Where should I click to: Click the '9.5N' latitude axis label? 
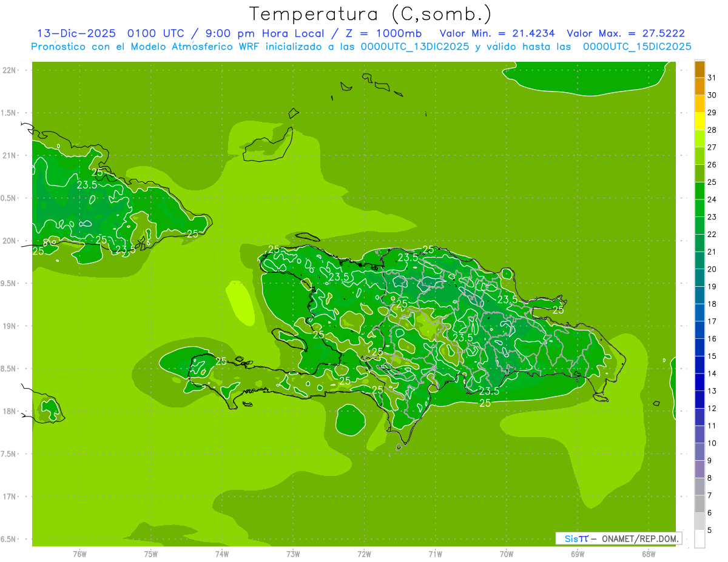point(9,283)
